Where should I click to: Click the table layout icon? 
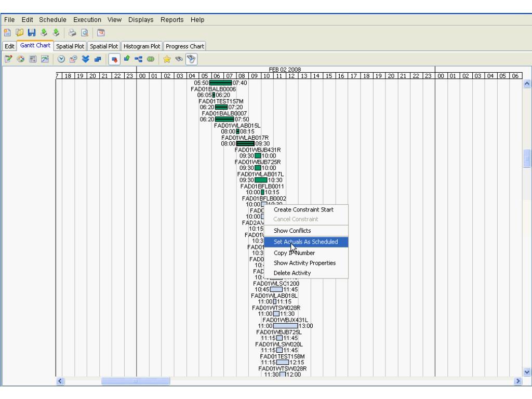click(33, 59)
